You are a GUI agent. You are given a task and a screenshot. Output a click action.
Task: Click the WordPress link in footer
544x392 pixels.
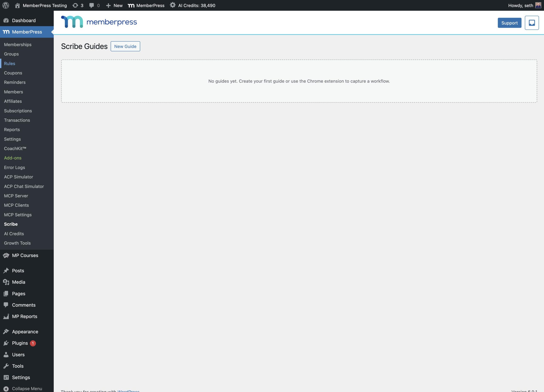(128, 391)
